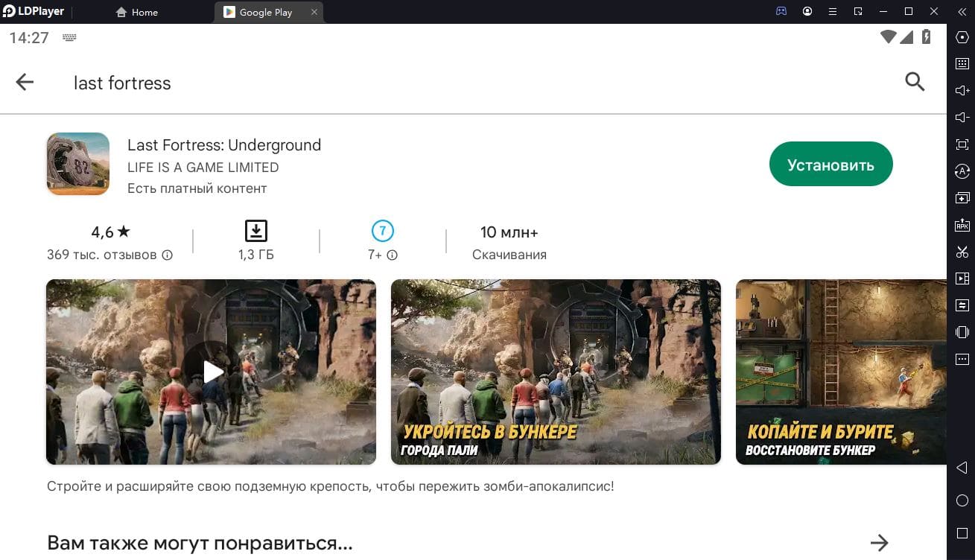975x560 pixels.
Task: Open synchronizer icon below video recorder
Action: [x=962, y=305]
